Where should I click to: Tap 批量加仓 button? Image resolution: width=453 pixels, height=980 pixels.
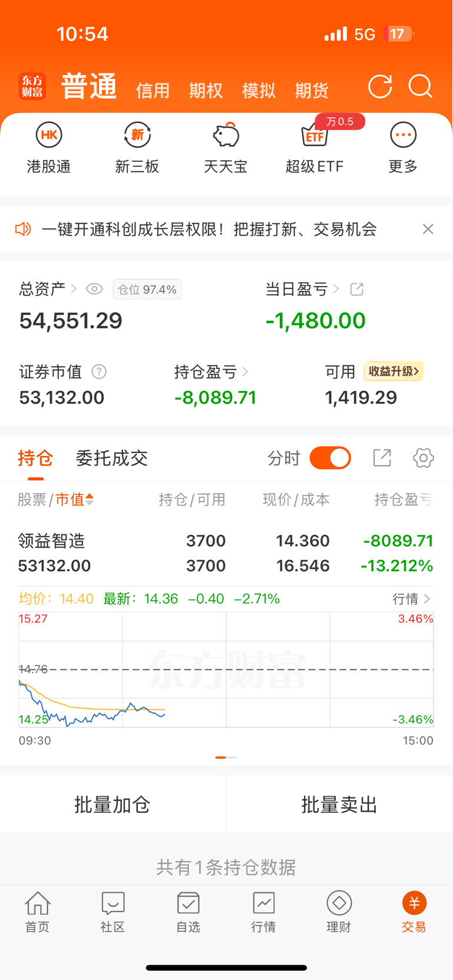pyautogui.click(x=113, y=804)
